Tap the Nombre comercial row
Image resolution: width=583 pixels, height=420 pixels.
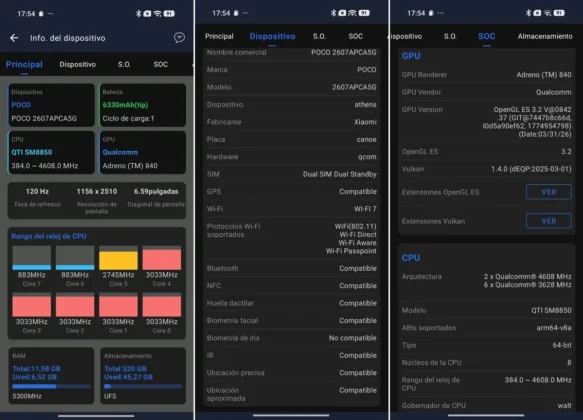pyautogui.click(x=292, y=52)
